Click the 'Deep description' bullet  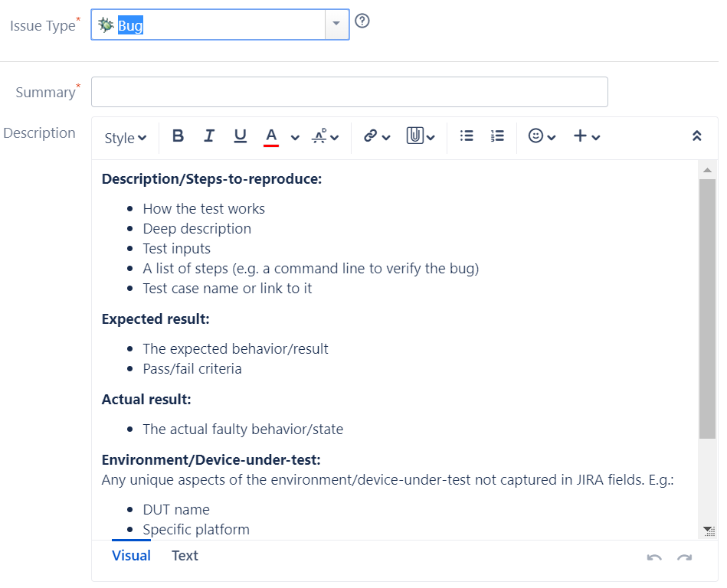click(197, 228)
